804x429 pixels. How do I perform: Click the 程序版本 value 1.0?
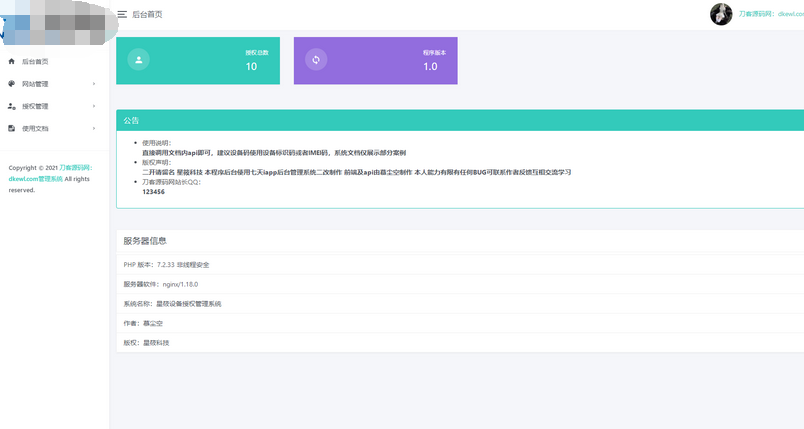[430, 67]
